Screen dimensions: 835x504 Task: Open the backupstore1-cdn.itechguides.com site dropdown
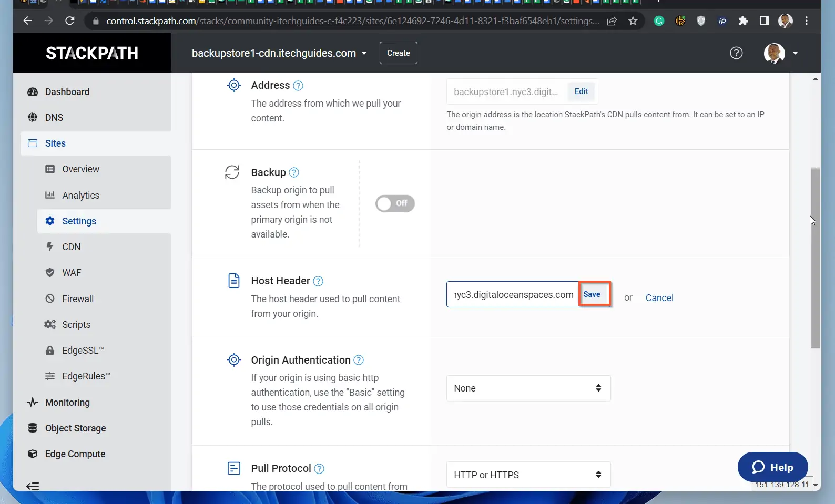click(279, 53)
